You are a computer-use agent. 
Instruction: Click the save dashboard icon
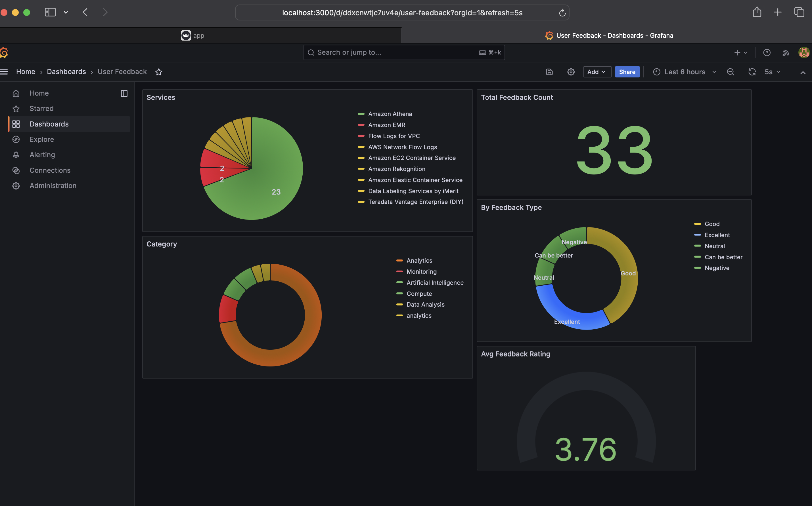[549, 72]
